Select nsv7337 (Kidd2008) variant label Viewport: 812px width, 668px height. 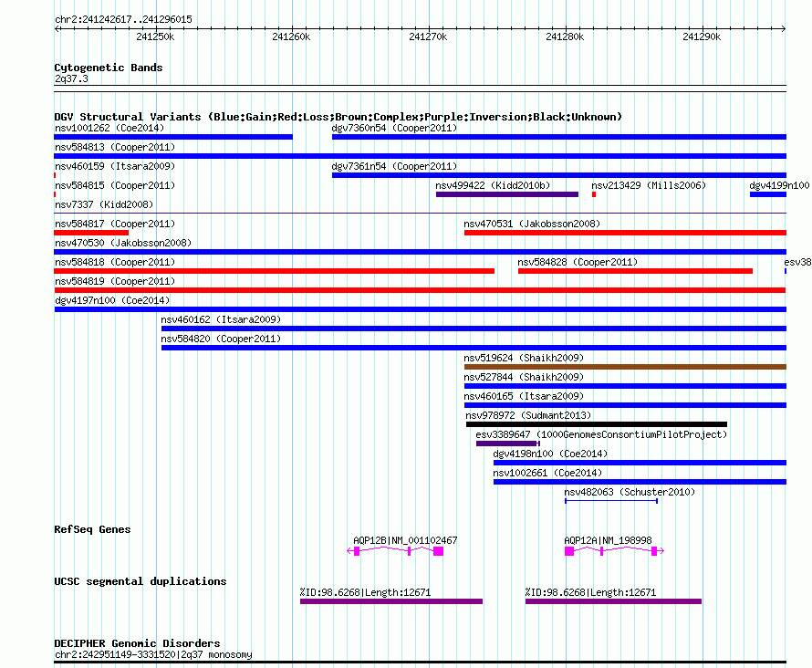click(x=104, y=204)
